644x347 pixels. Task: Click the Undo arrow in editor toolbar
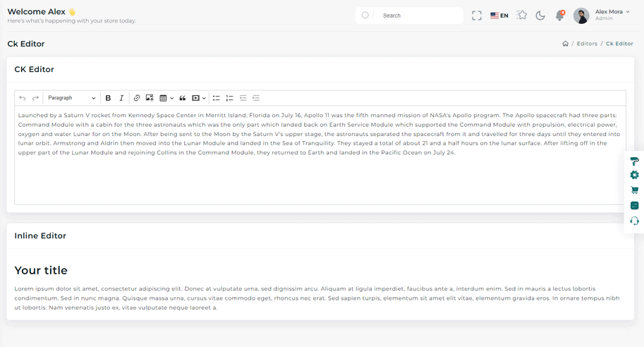tap(23, 98)
